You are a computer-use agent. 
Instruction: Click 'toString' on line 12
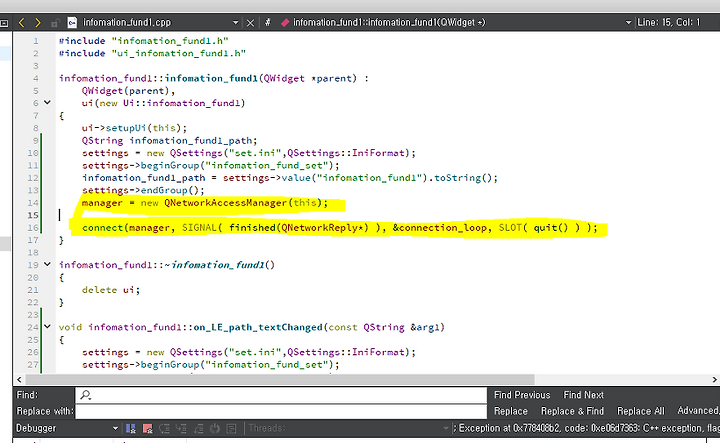pos(457,178)
